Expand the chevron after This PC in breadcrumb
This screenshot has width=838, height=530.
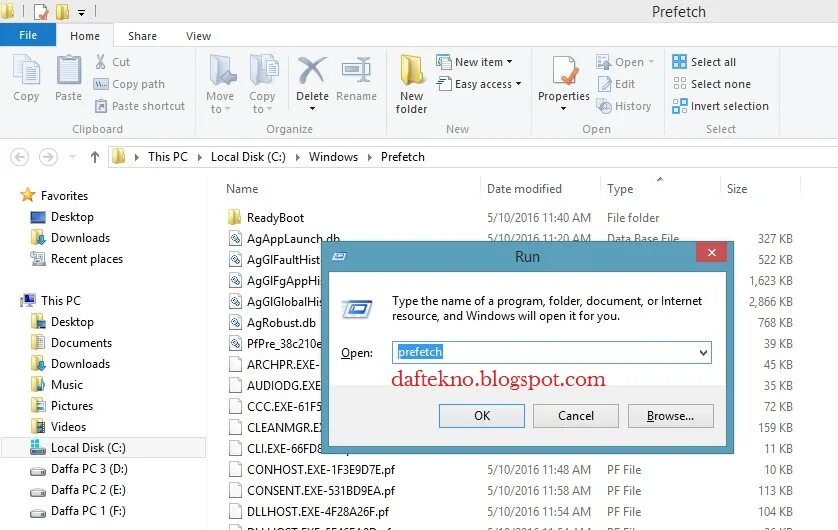(199, 157)
